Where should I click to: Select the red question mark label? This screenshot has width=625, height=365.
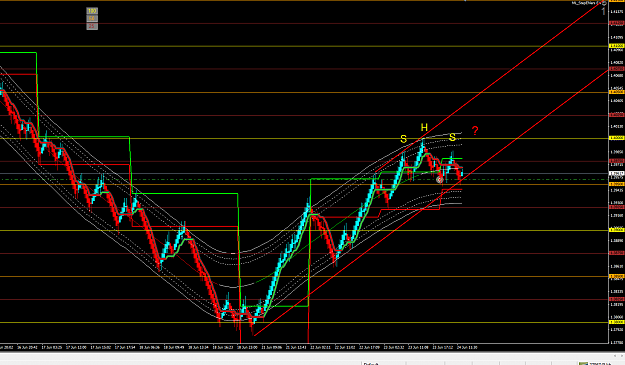click(475, 130)
